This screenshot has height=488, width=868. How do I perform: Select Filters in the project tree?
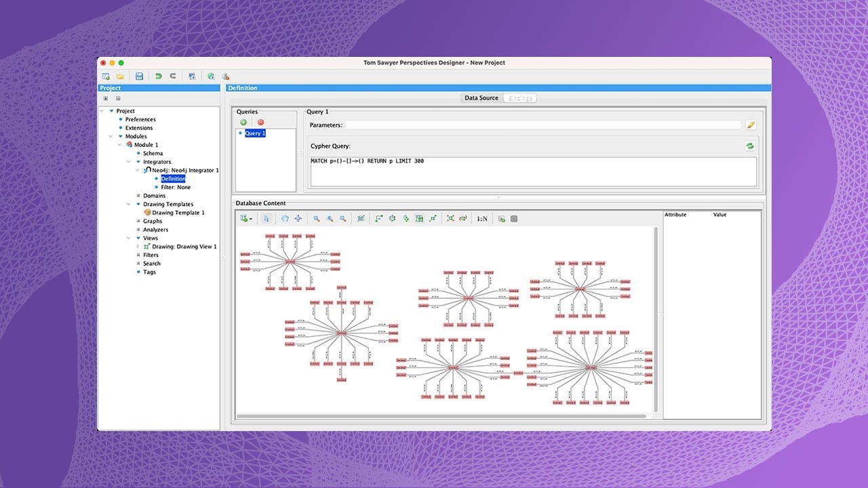pos(151,255)
